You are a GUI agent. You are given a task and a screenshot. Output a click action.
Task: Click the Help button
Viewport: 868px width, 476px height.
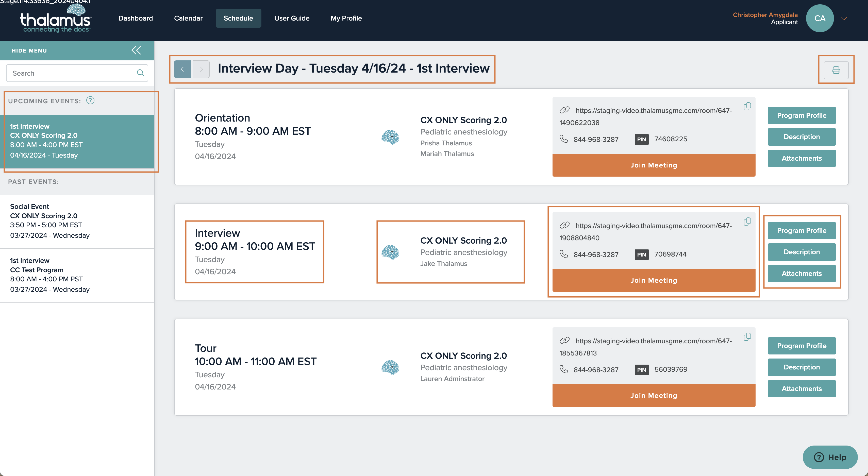(830, 457)
